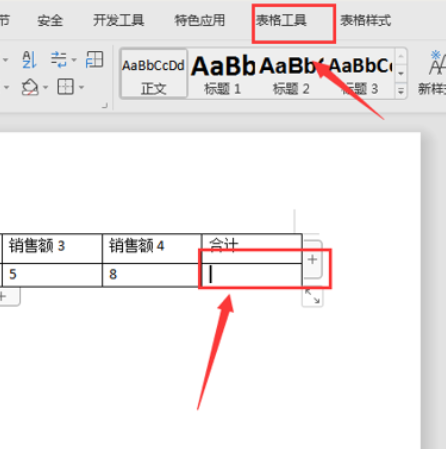Image resolution: width=446 pixels, height=449 pixels.
Task: Click the 合计 header cell
Action: click(x=252, y=248)
